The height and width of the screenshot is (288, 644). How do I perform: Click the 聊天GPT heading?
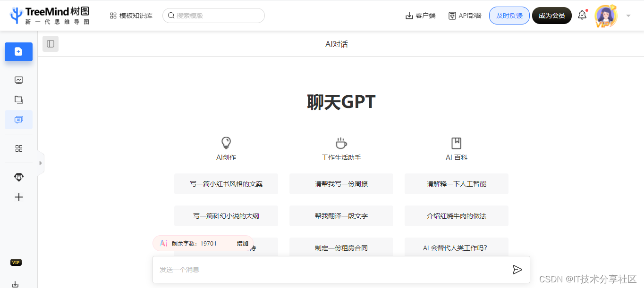[341, 102]
